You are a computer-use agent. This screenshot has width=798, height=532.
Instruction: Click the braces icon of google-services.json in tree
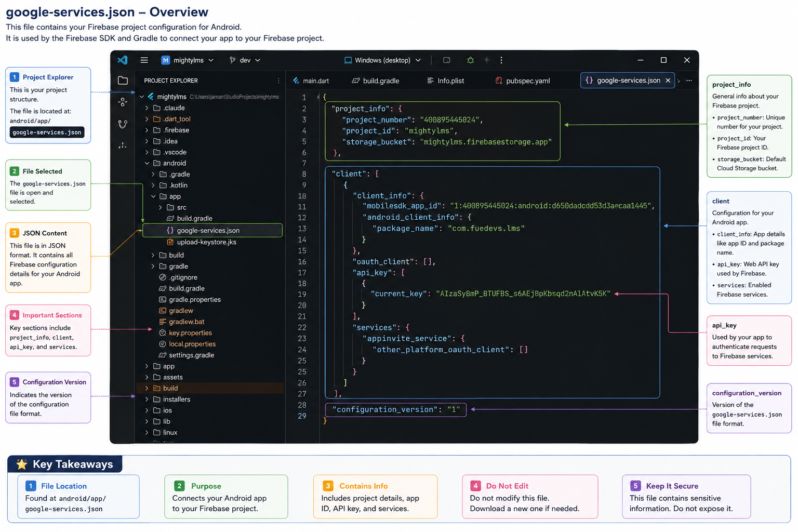pos(170,230)
